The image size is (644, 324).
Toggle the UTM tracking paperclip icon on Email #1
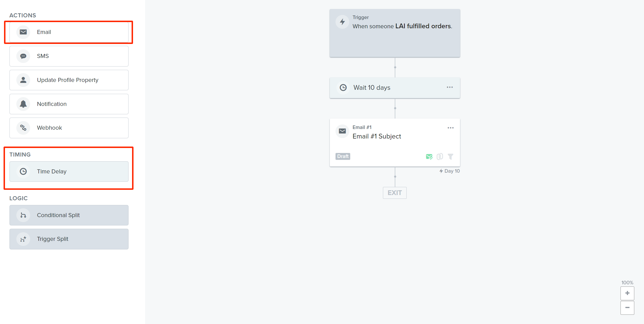pos(440,157)
